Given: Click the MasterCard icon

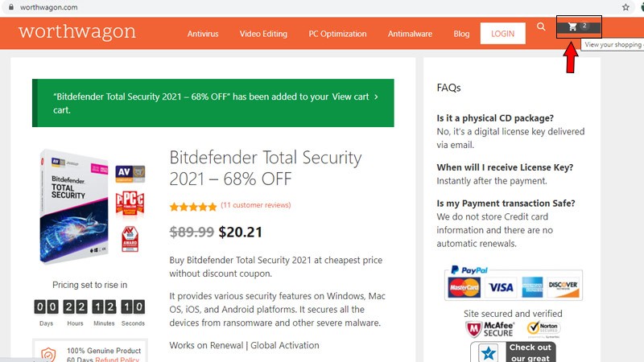Looking at the screenshot, I should (464, 288).
